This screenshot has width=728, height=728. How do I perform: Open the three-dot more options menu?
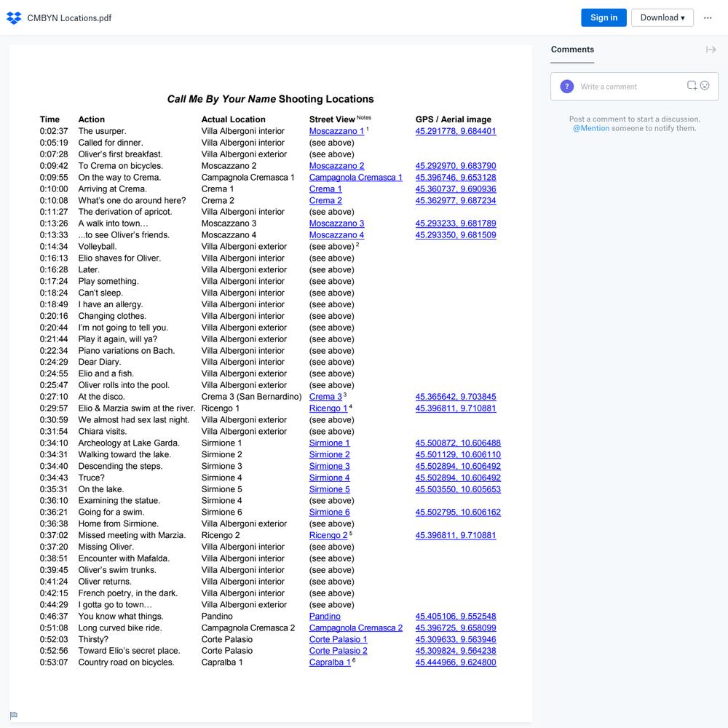click(x=707, y=18)
